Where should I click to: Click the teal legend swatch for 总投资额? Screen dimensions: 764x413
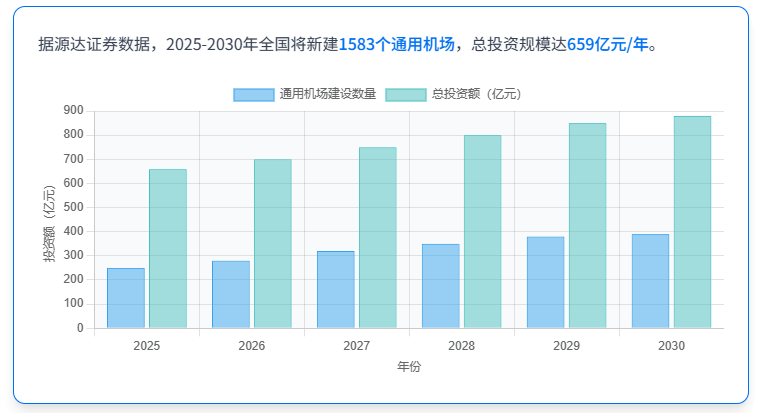406,94
